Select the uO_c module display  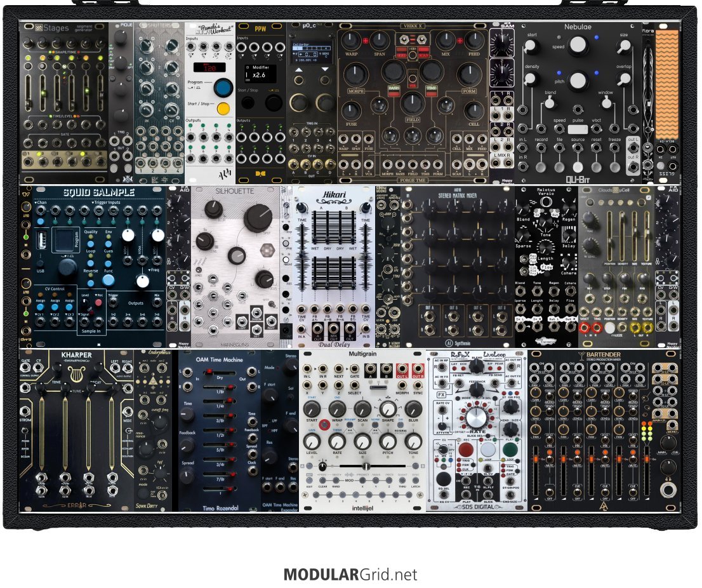click(312, 53)
